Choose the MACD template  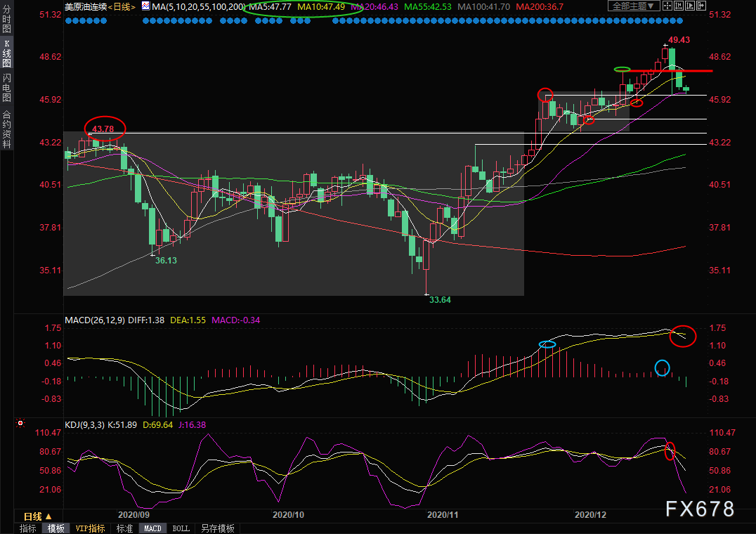pos(153,528)
